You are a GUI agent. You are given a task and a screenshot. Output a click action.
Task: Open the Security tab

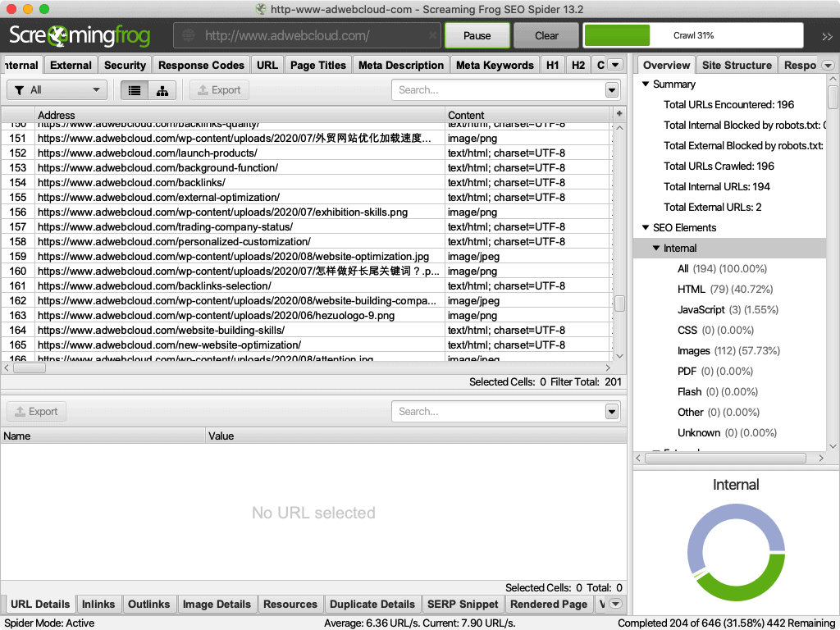coord(125,65)
